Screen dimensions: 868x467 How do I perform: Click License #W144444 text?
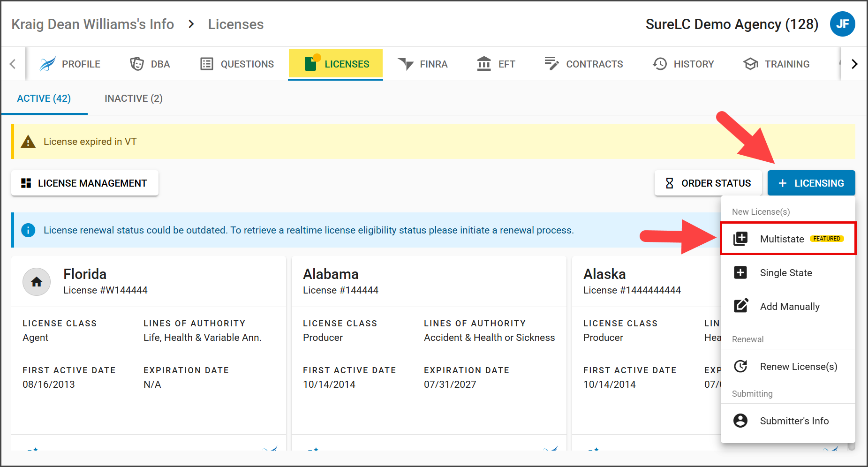[106, 290]
